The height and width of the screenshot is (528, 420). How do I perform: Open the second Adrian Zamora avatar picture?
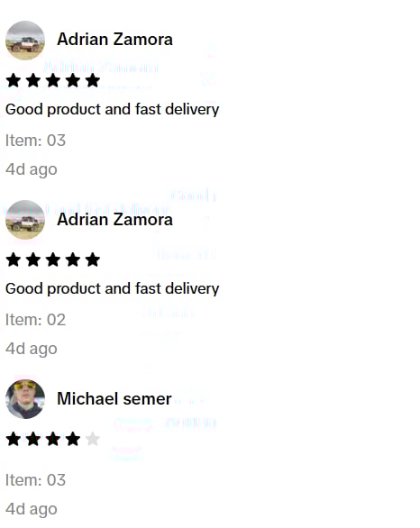25,220
